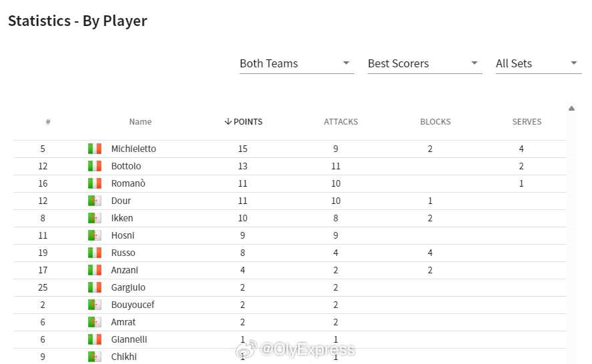Click the vertical scrollbar track

571,237
